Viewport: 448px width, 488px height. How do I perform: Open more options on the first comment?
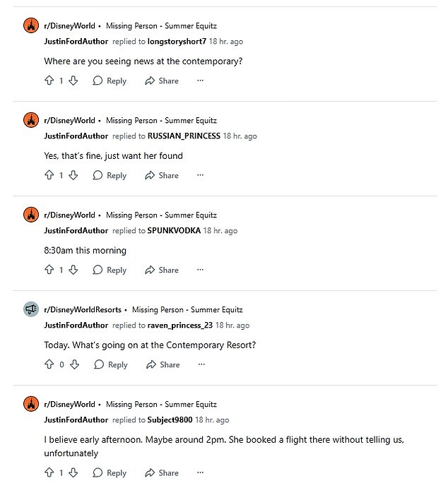[201, 81]
